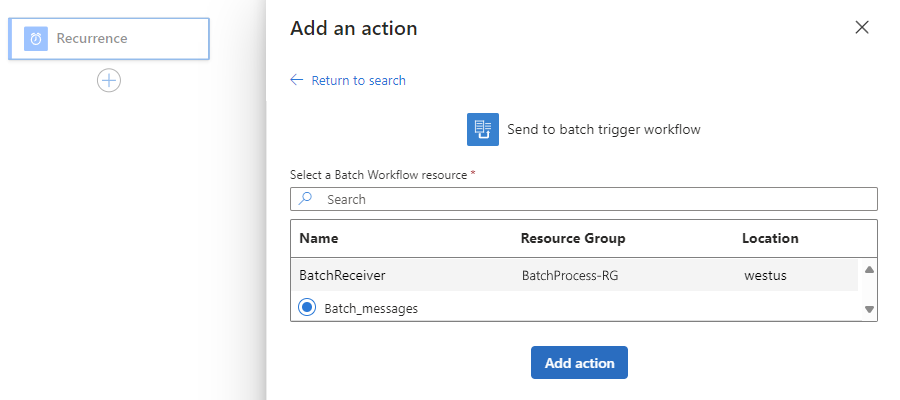This screenshot has height=400, width=900.
Task: Select the Recurrence trigger card
Action: 109,39
